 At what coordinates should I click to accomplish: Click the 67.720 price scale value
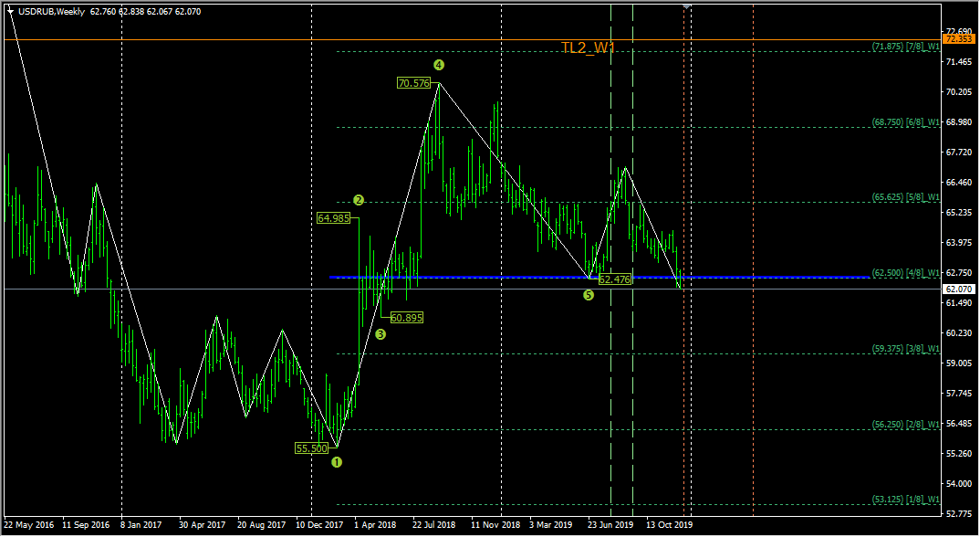pos(959,153)
